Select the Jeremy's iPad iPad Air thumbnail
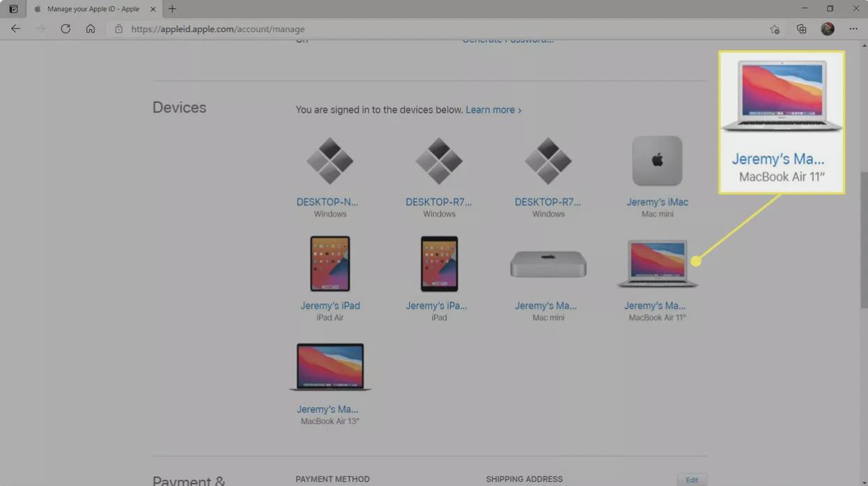The width and height of the screenshot is (868, 486). coord(330,263)
